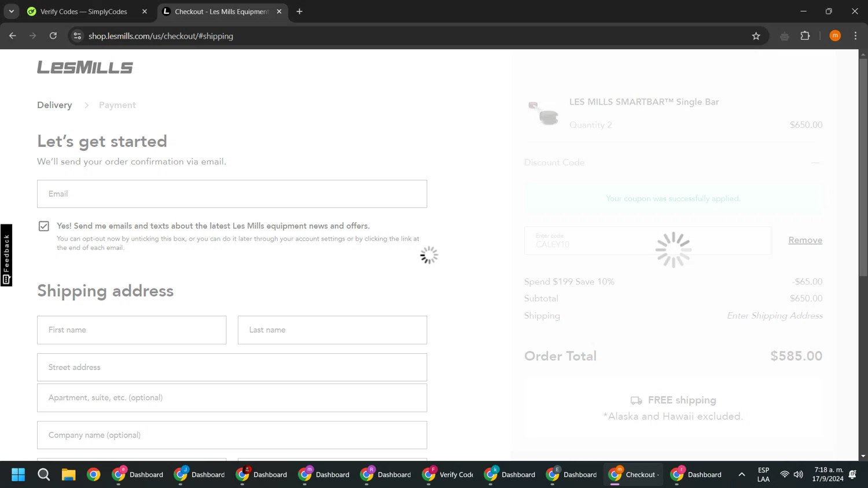The image size is (868, 488).
Task: Switch to the Checkout taskbar window
Action: (634, 475)
